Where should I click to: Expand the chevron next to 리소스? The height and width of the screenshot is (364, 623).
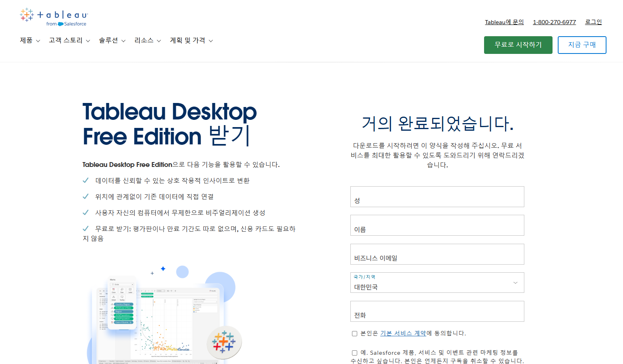click(159, 41)
